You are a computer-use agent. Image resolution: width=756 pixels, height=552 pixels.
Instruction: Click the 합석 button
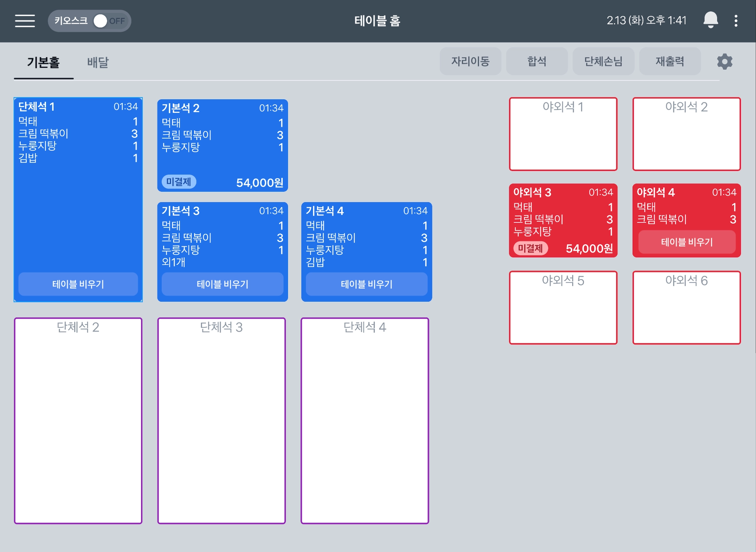coord(536,61)
